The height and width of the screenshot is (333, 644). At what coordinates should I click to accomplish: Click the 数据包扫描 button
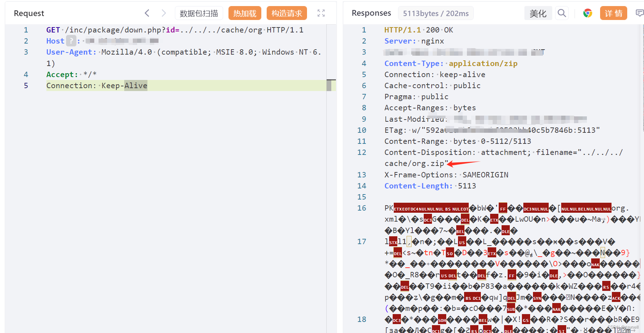click(199, 13)
